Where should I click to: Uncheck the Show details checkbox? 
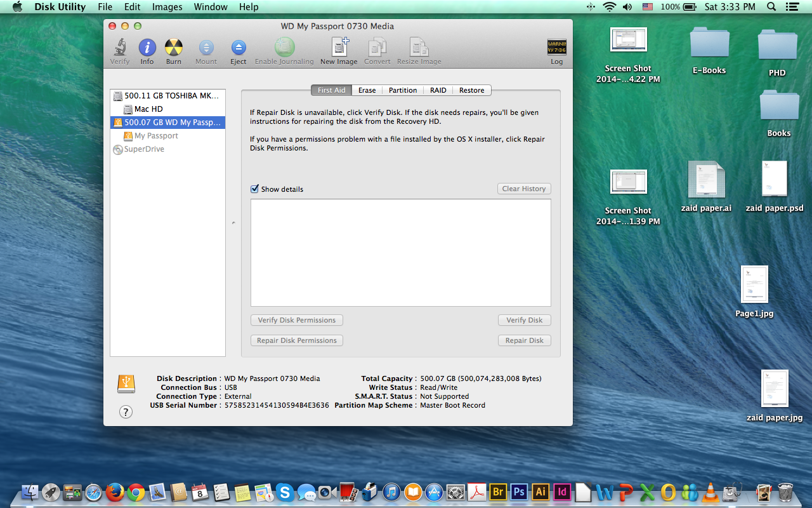(255, 189)
